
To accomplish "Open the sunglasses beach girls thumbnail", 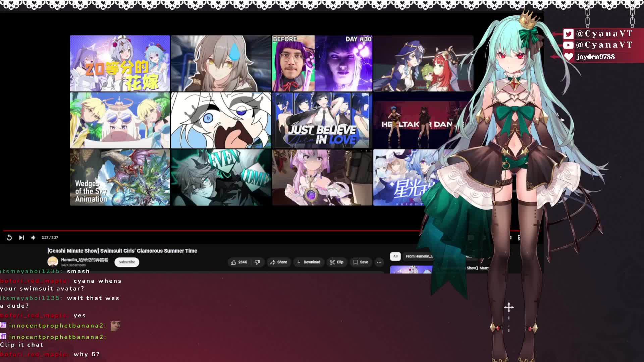I will (x=120, y=120).
